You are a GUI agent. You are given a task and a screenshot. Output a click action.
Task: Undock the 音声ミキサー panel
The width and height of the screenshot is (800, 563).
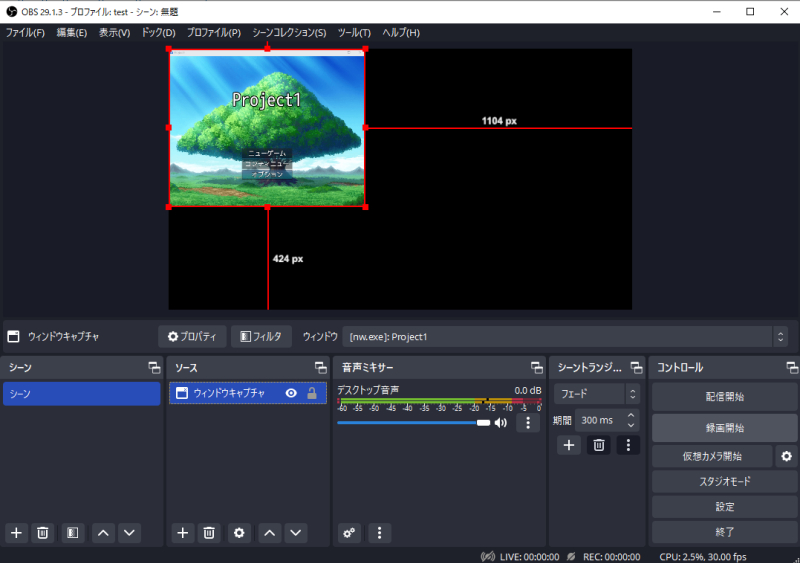pos(536,368)
